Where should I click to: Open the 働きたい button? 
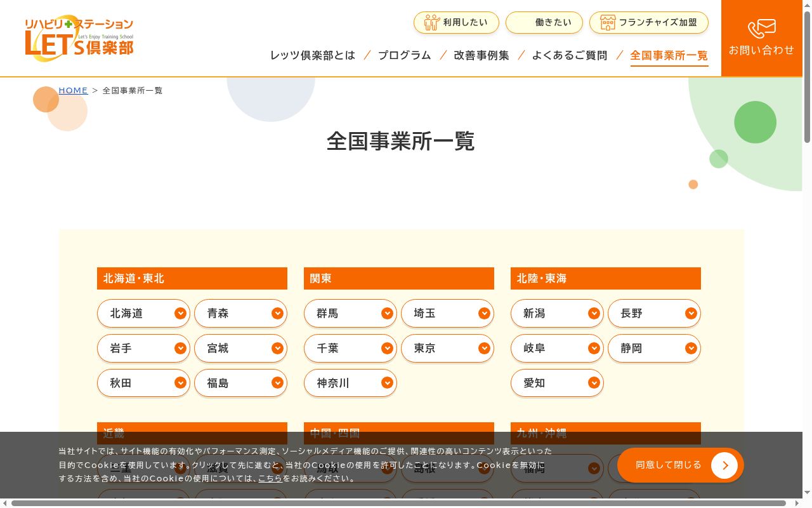point(544,22)
